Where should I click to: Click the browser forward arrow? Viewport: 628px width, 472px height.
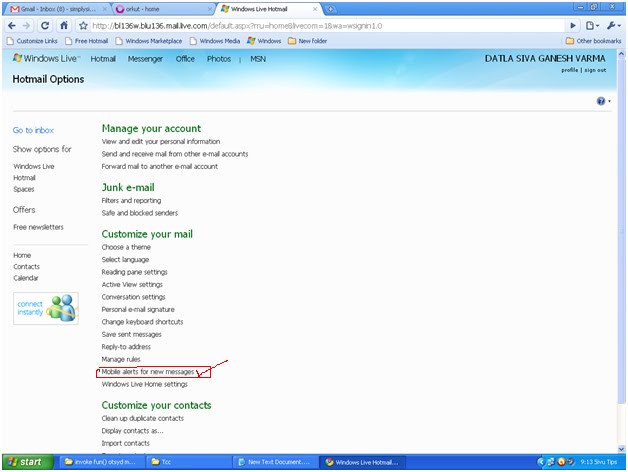[26, 26]
